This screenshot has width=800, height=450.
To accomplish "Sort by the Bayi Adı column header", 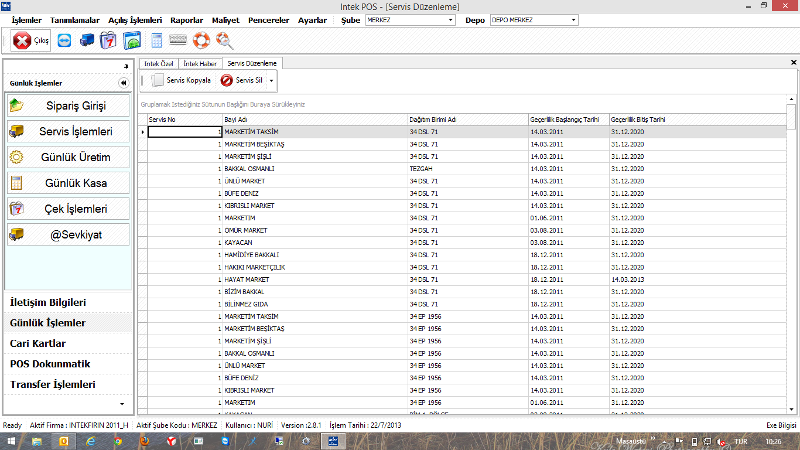I will click(x=315, y=119).
